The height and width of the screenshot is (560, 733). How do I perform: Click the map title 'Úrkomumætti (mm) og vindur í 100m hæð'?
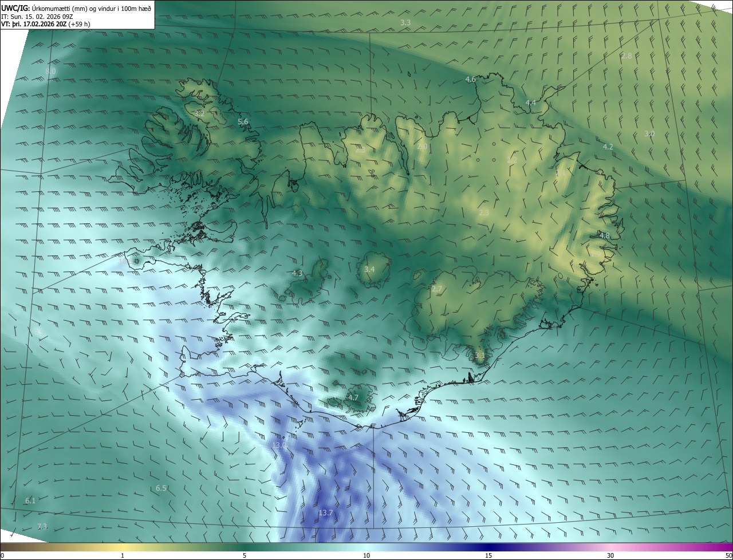92,8
